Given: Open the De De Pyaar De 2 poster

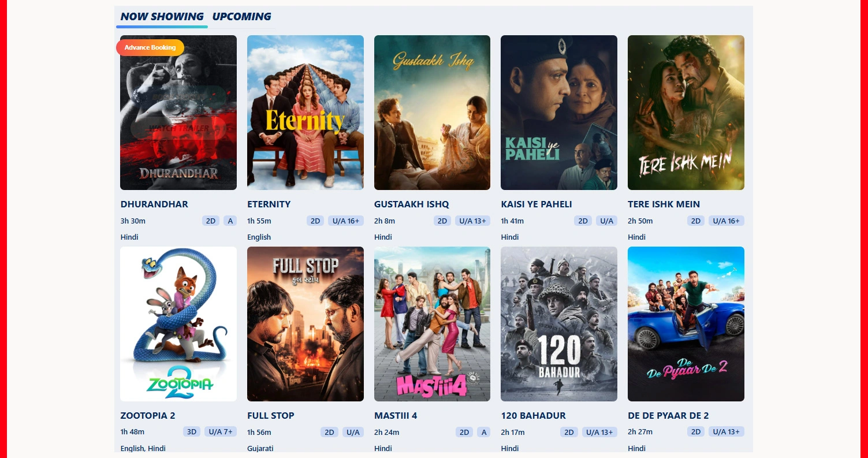Looking at the screenshot, I should pos(686,324).
